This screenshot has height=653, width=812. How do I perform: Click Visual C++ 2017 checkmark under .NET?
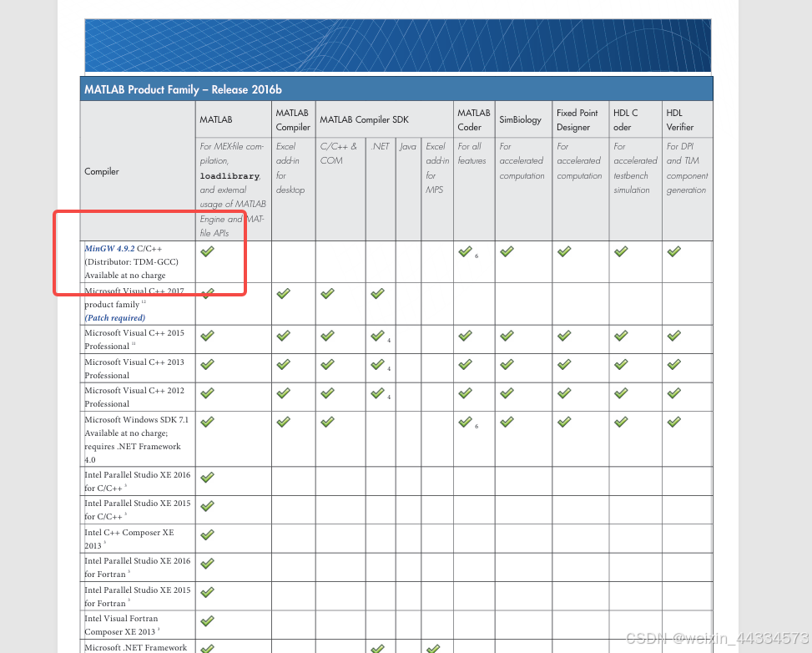tap(377, 294)
